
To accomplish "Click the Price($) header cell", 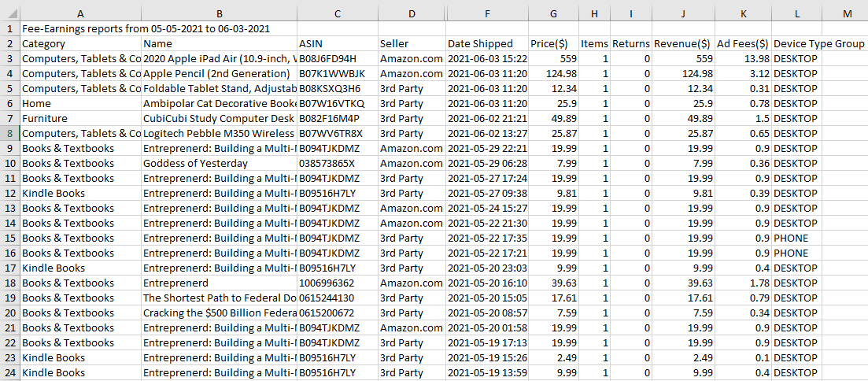I will coord(553,44).
